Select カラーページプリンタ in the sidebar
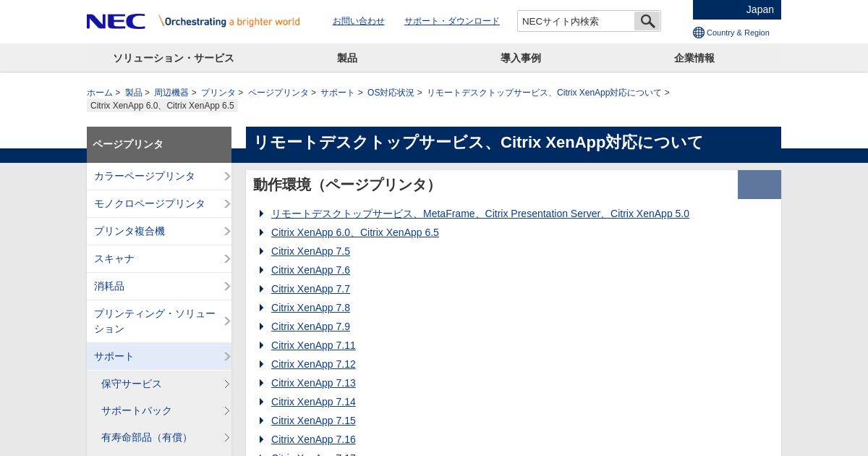Image resolution: width=868 pixels, height=456 pixels. (159, 177)
